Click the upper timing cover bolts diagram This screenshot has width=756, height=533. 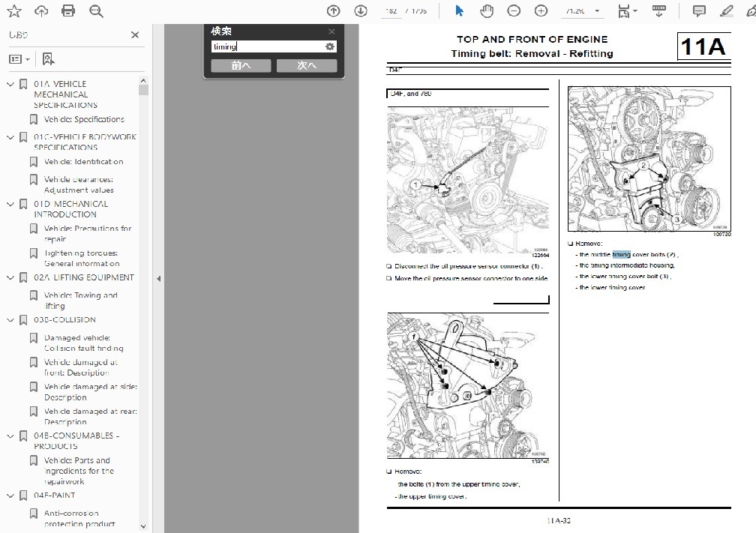(x=468, y=386)
